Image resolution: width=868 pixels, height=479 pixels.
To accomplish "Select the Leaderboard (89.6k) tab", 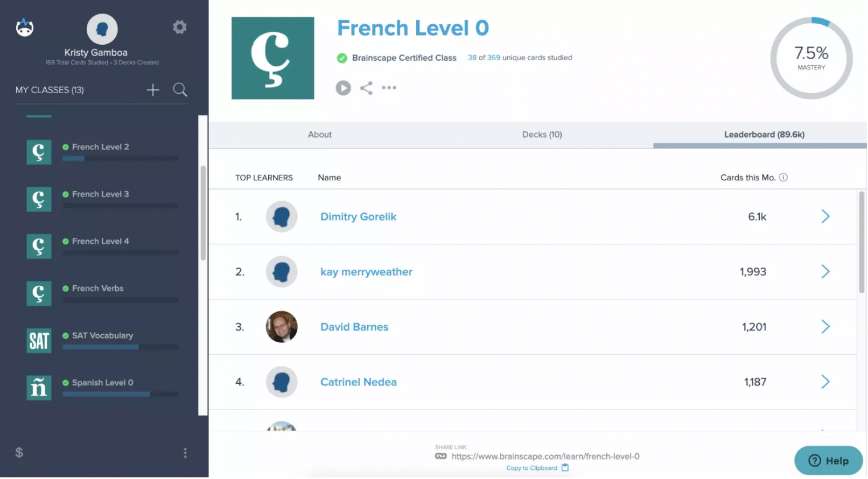I will [x=764, y=135].
